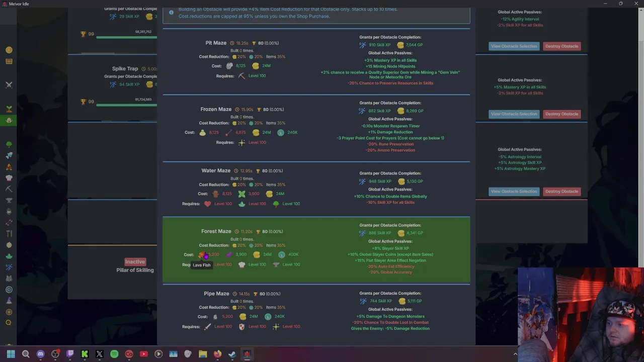Open Windows taskbar Search
The height and width of the screenshot is (362, 644).
pos(26,354)
